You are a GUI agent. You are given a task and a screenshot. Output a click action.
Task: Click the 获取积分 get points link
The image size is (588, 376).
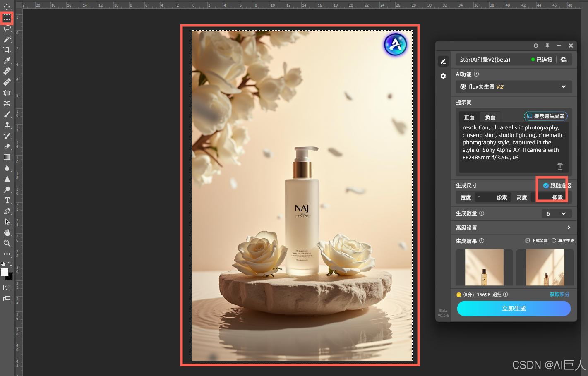pos(559,295)
